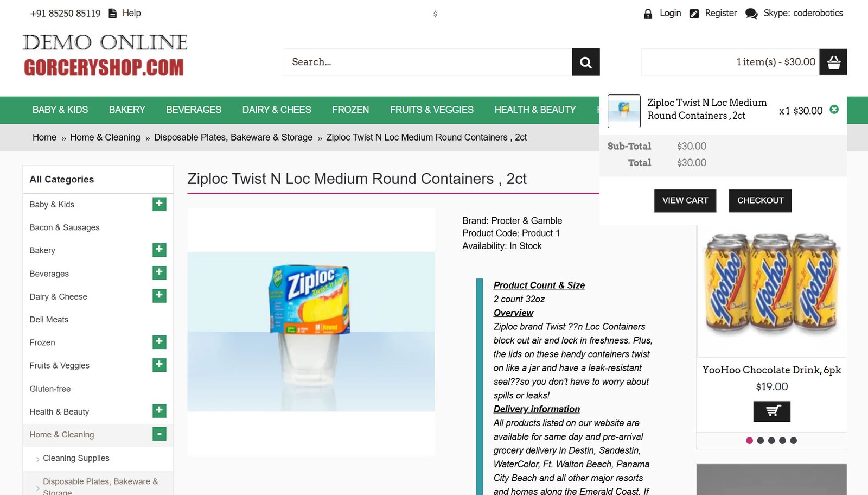Viewport: 868px width, 495px height.
Task: Click the Baby & Kids sidebar link
Action: (x=52, y=205)
